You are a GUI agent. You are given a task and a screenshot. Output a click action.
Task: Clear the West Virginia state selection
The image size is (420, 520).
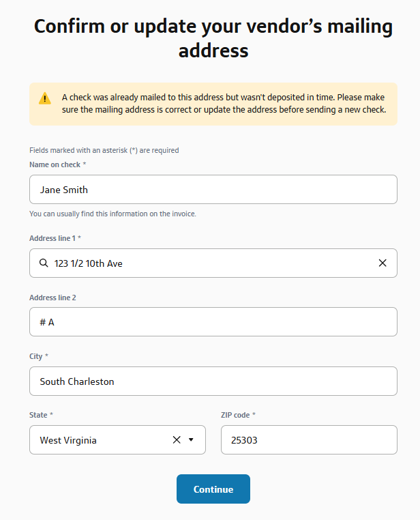pyautogui.click(x=177, y=440)
